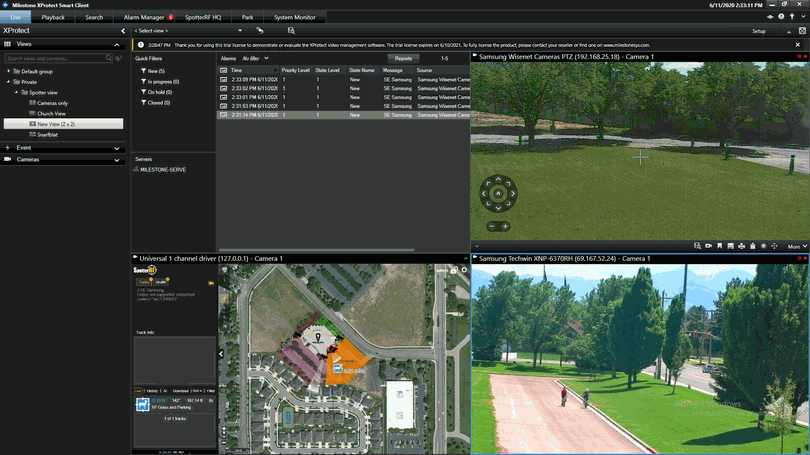
Task: Expand the Event section
Action: pos(117,148)
